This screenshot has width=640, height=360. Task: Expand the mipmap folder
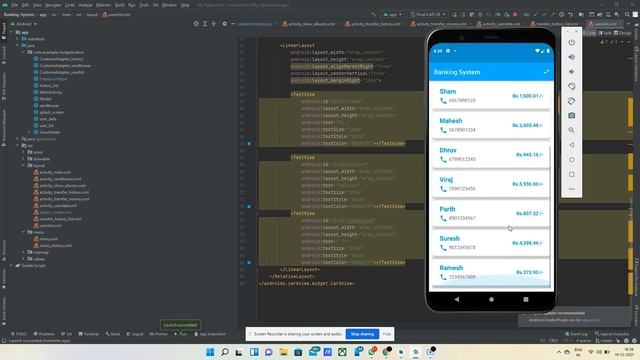(x=24, y=252)
